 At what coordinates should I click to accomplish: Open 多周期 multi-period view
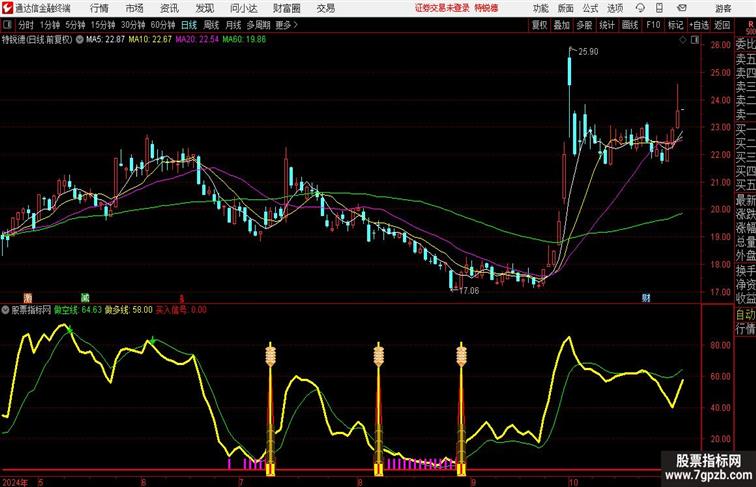[258, 25]
